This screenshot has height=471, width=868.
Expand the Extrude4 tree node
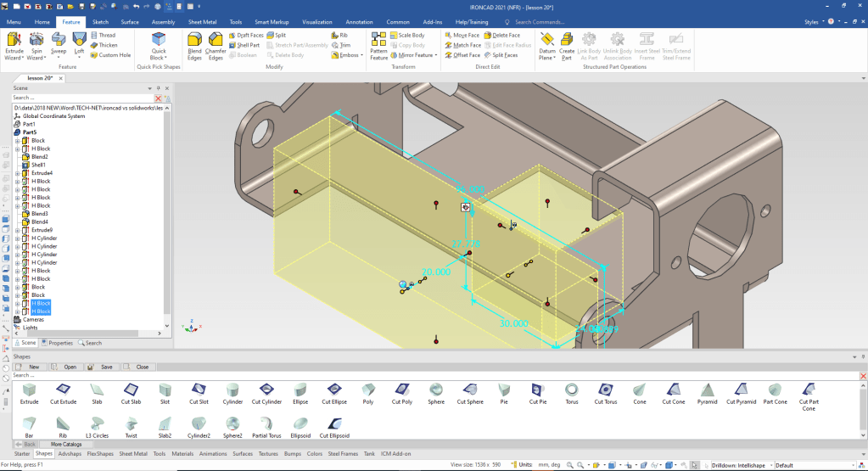click(18, 173)
